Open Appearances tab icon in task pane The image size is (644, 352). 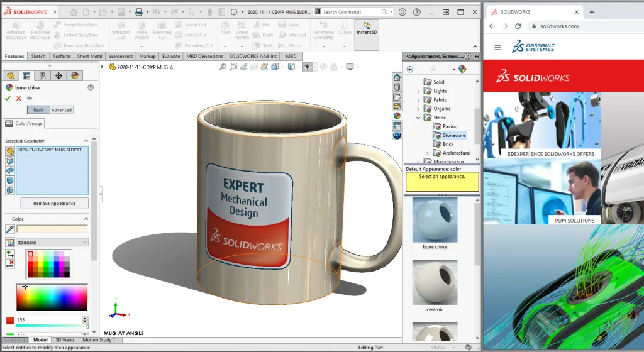point(397,116)
